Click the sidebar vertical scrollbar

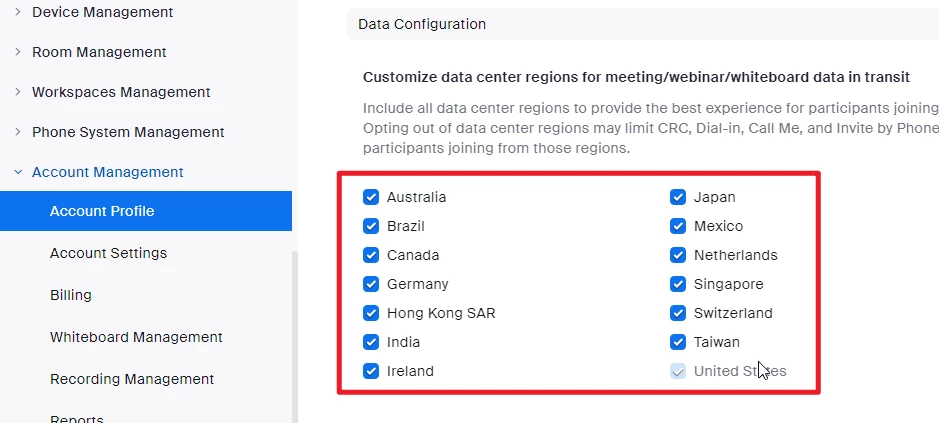click(x=294, y=330)
